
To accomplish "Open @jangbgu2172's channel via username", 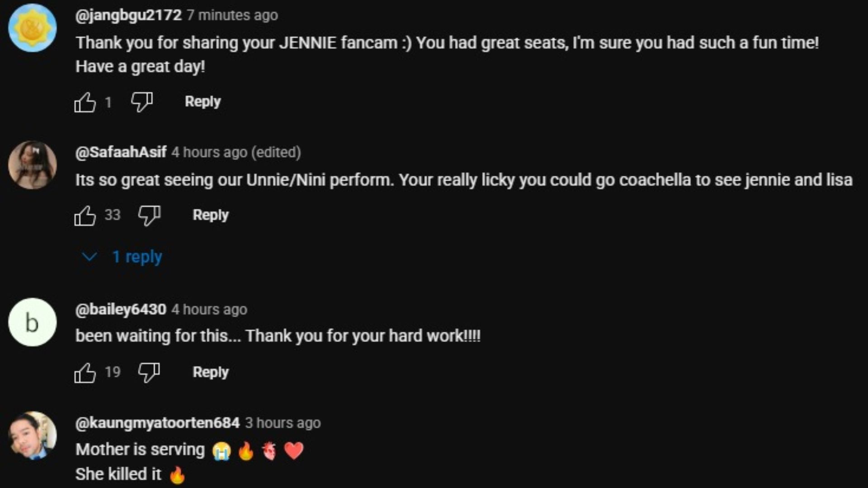I will [128, 15].
